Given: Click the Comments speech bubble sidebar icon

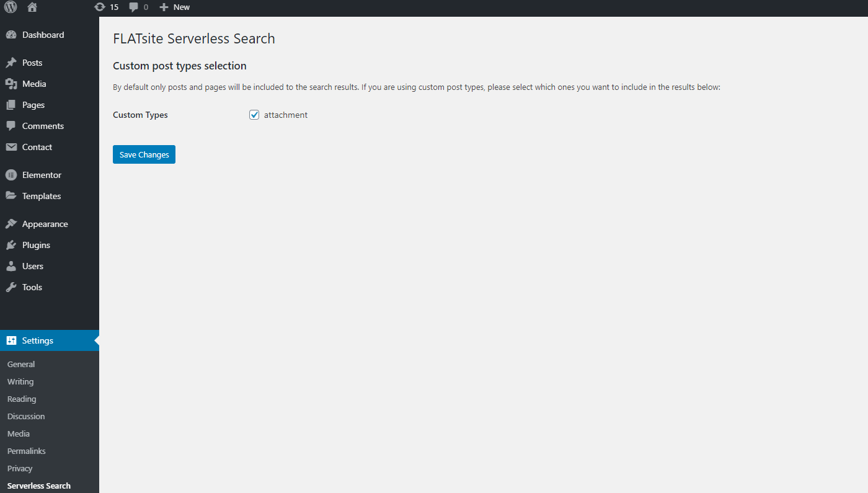Looking at the screenshot, I should (11, 126).
